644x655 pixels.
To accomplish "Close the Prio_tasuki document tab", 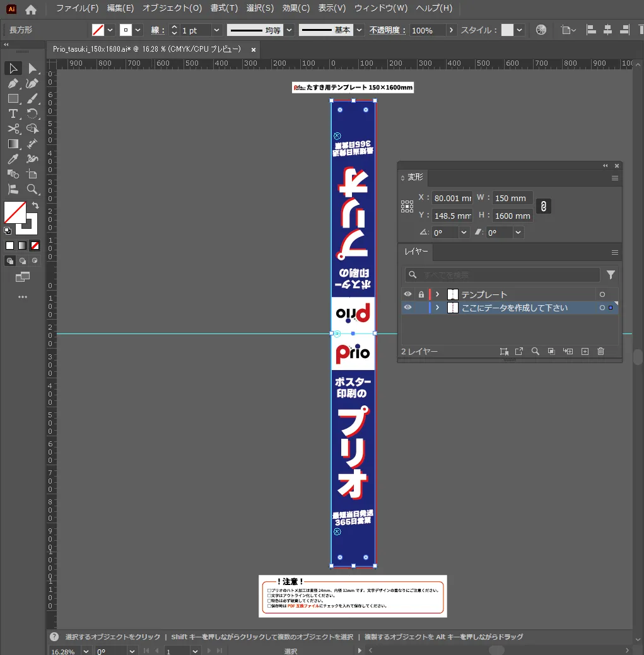I will coord(254,50).
